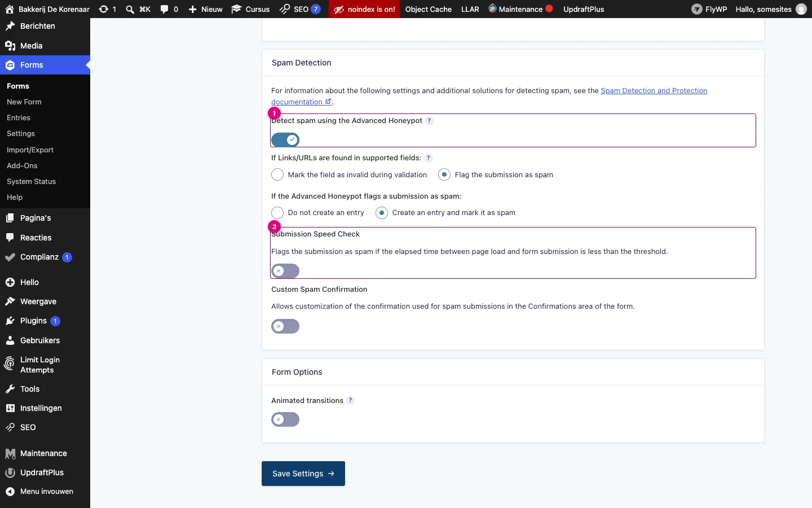The image size is (812, 508).
Task: Click the FlyWP logo icon
Action: (697, 9)
